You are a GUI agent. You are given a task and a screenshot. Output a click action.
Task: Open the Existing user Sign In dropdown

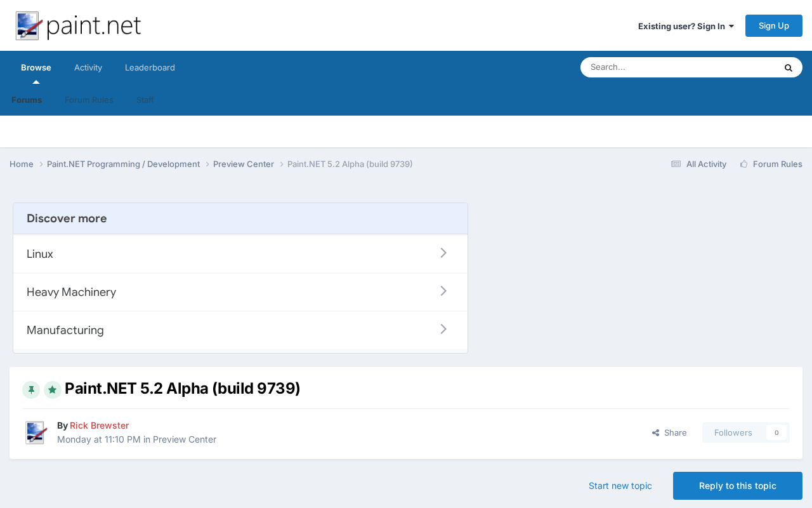(686, 26)
